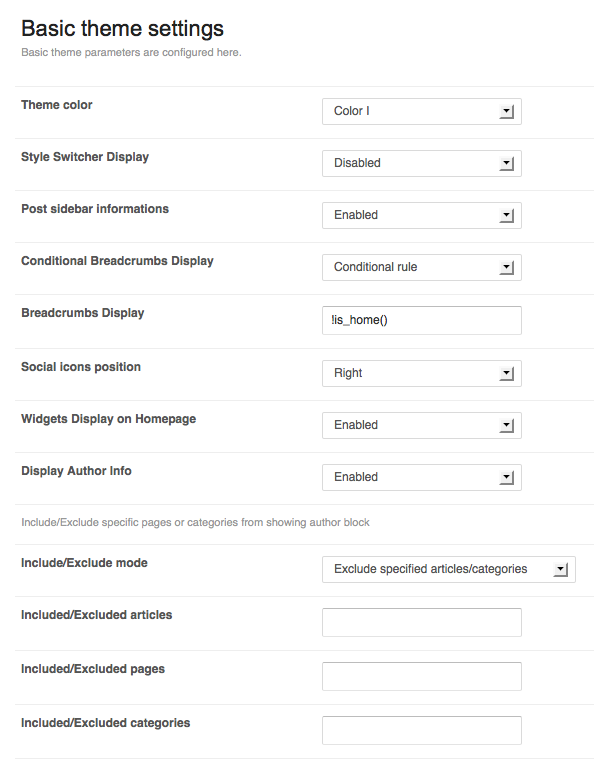
Task: Open the Include/Exclude mode dropdown
Action: 448,569
